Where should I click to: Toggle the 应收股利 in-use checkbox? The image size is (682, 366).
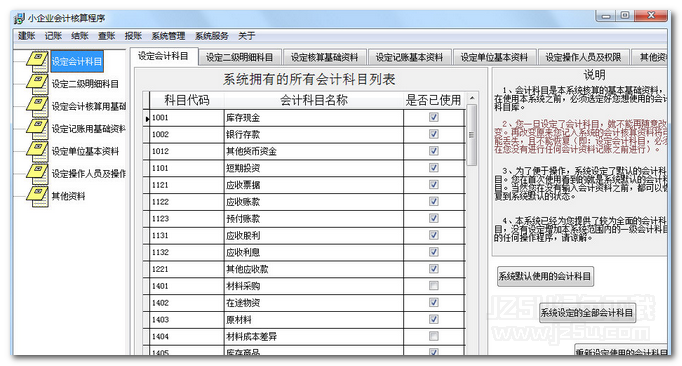(434, 235)
